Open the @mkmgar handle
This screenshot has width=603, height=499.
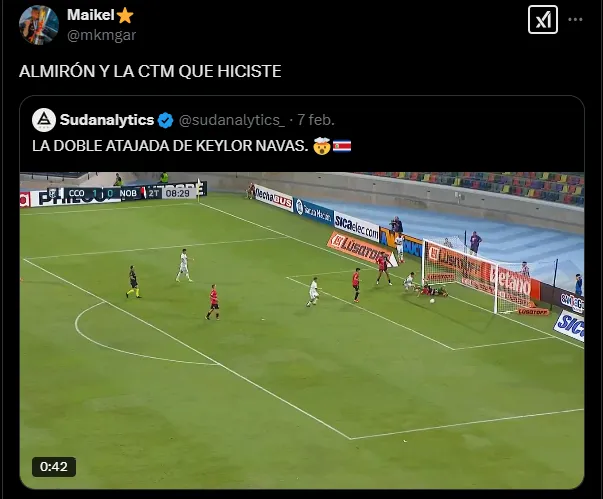click(x=102, y=35)
